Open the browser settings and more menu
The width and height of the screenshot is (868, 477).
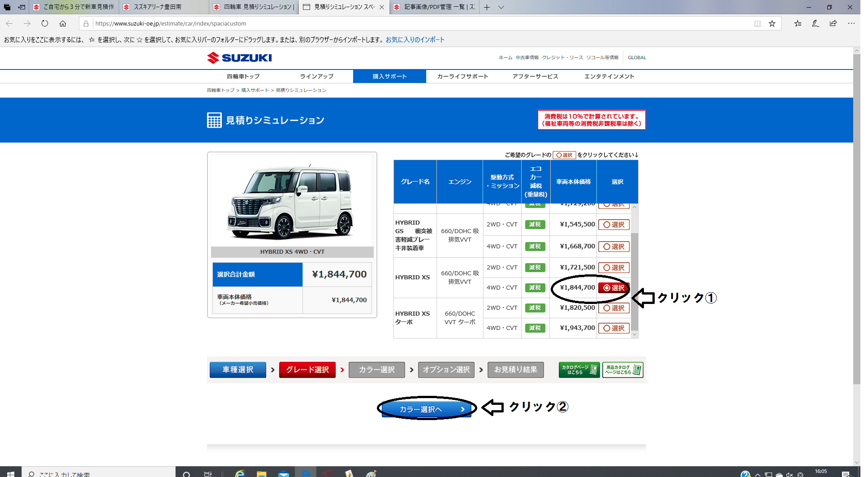click(851, 24)
